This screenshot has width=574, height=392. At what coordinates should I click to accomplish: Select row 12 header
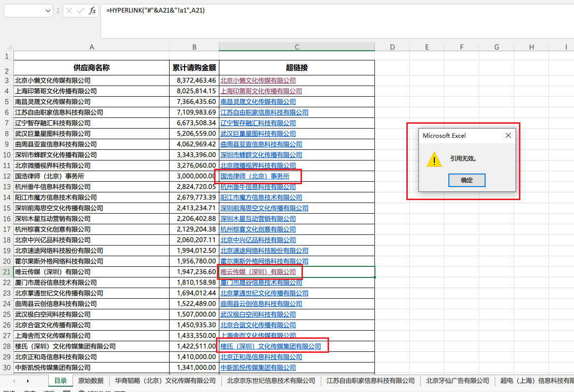tap(7, 176)
